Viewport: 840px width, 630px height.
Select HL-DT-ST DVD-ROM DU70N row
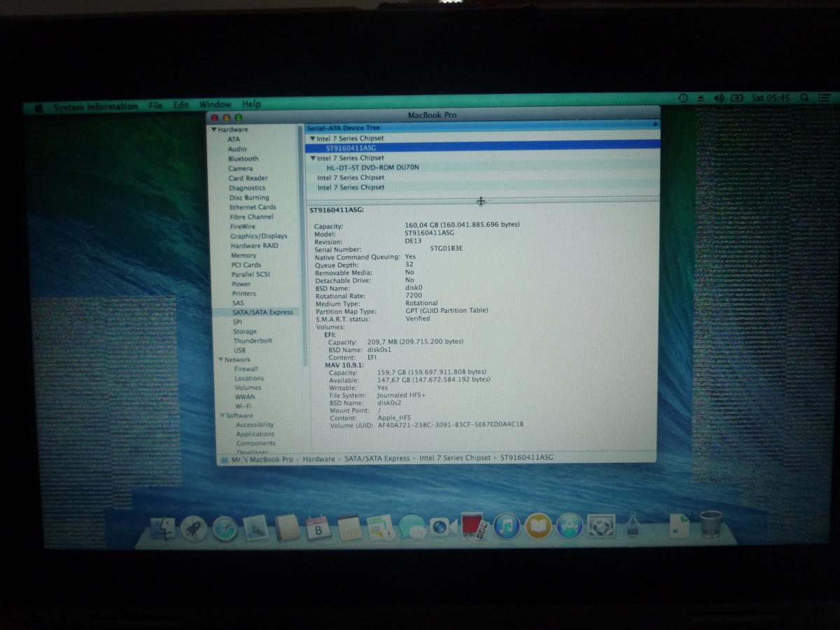[x=482, y=168]
